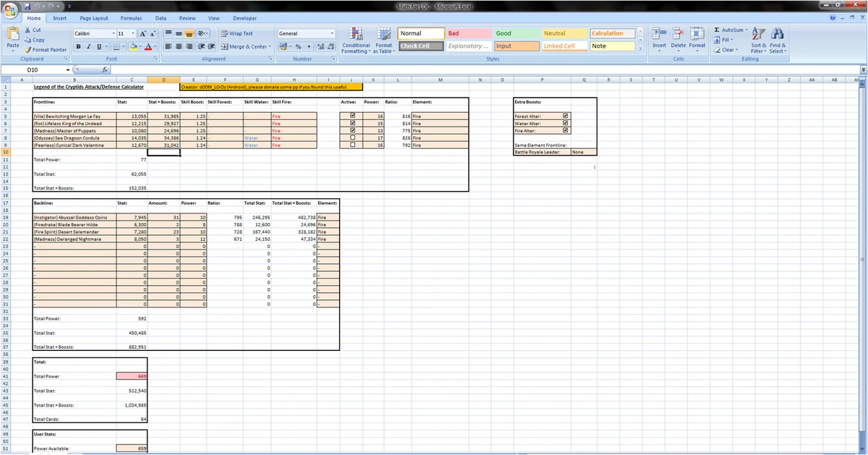Image resolution: width=868 pixels, height=455 pixels.
Task: Switch to the Formulas ribbon tab
Action: 130,17
